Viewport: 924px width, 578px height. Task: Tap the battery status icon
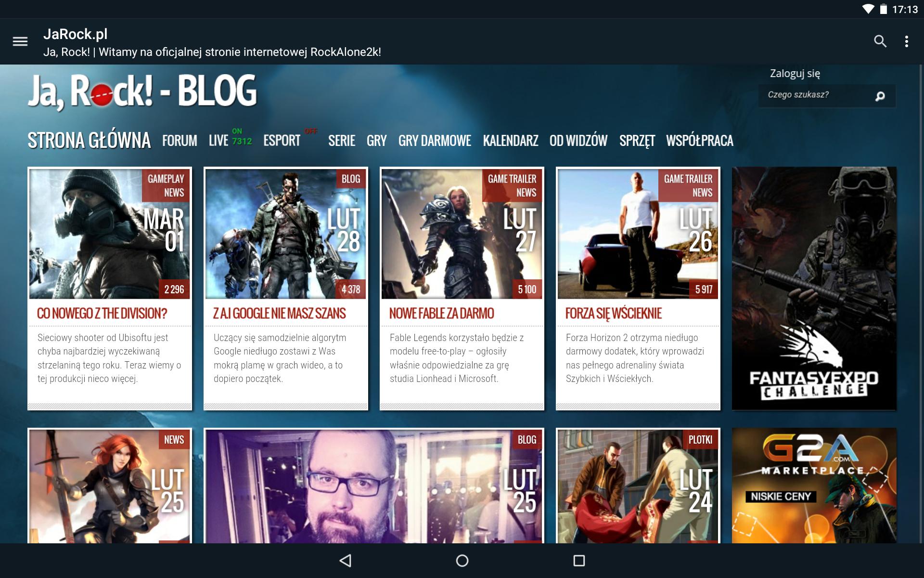pyautogui.click(x=884, y=9)
